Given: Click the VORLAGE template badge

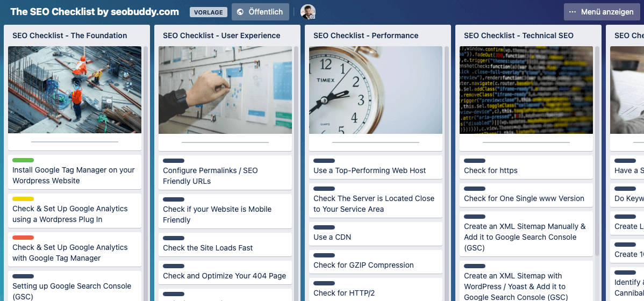Looking at the screenshot, I should (208, 12).
